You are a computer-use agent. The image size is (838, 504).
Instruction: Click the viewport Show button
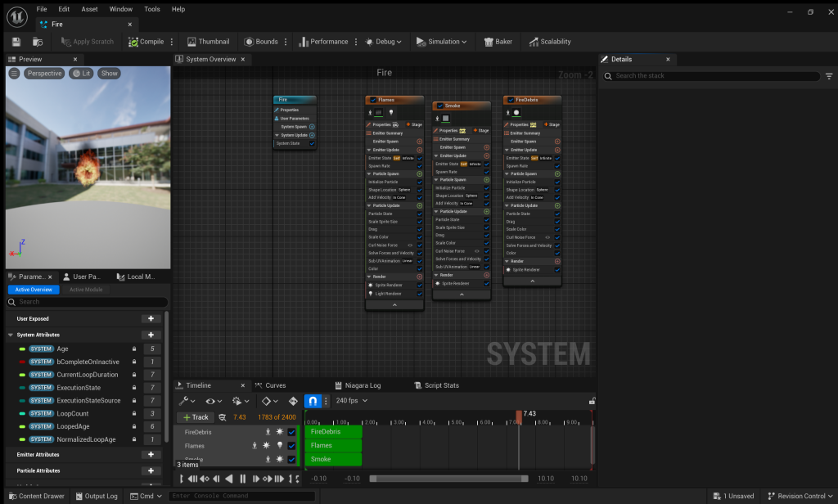coord(109,74)
